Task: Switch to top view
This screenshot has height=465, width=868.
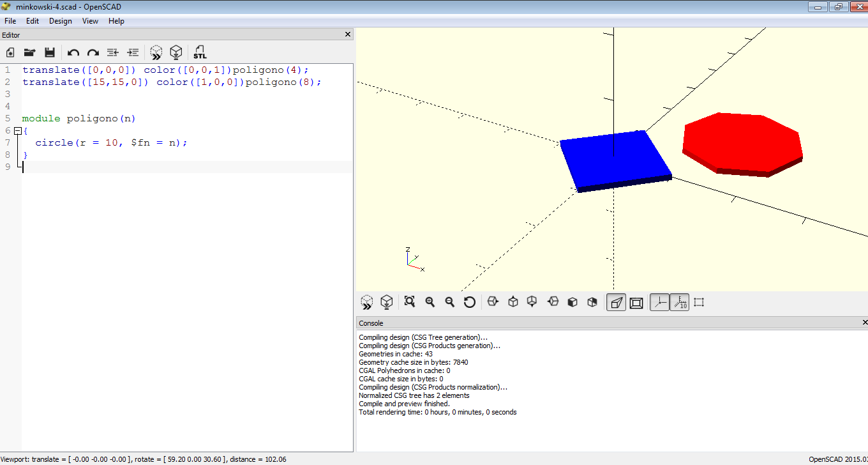Action: pyautogui.click(x=513, y=302)
